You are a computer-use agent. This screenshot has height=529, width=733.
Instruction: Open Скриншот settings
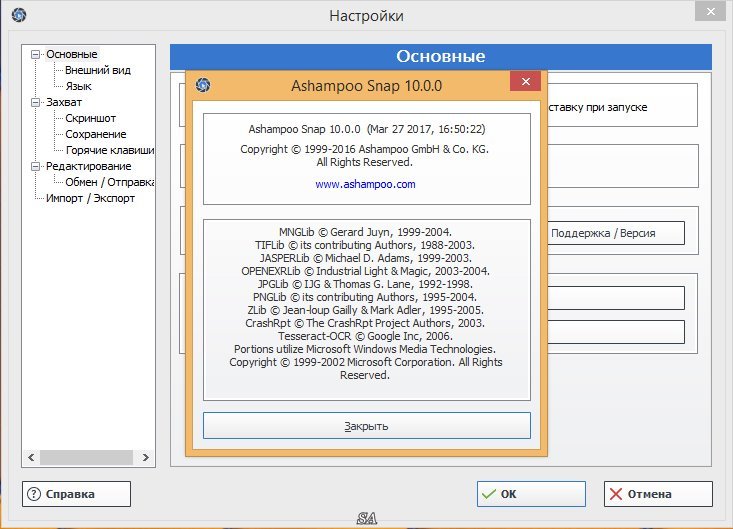[90, 118]
